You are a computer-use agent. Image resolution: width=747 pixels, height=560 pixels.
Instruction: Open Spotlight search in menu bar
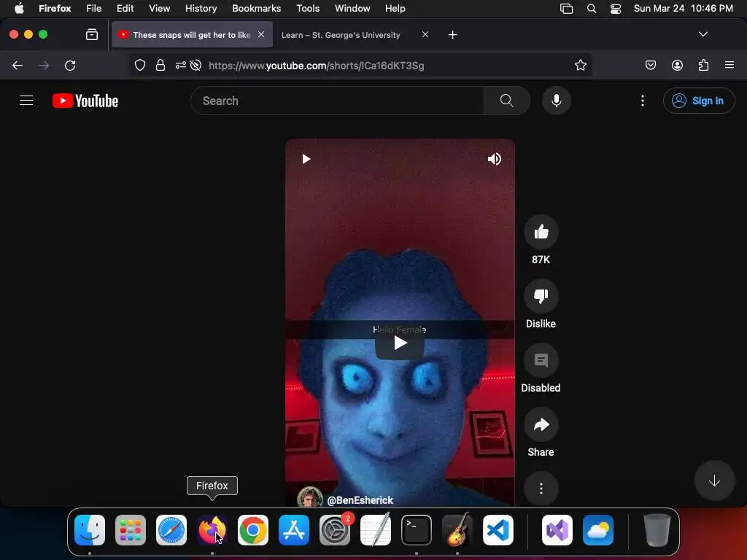[591, 8]
